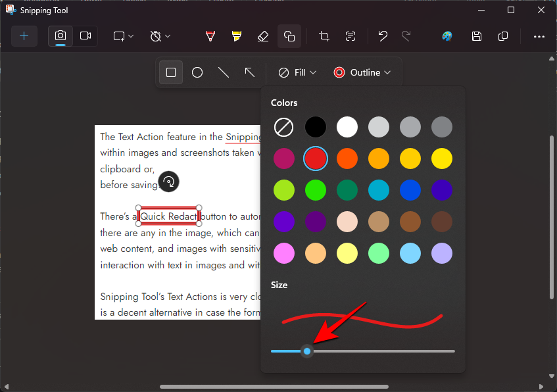Click the scroll-right arrow of horizontal scrollbar
The height and width of the screenshot is (392, 557).
(x=541, y=387)
